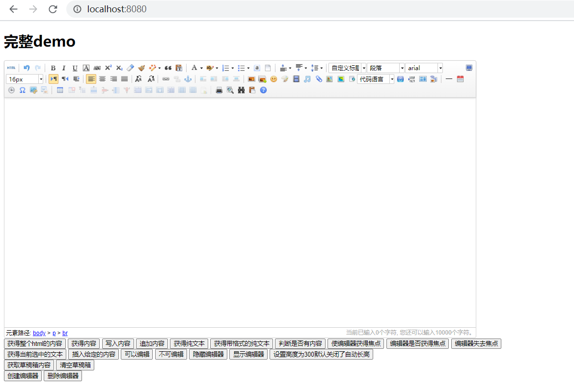Click the insert hyperlink chain icon
This screenshot has width=574, height=392.
coord(166,79)
